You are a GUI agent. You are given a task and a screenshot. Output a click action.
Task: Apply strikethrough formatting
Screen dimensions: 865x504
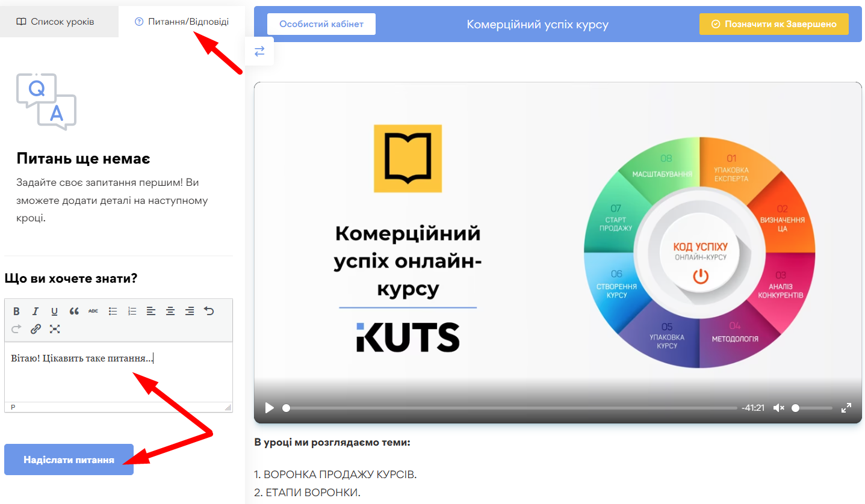93,311
